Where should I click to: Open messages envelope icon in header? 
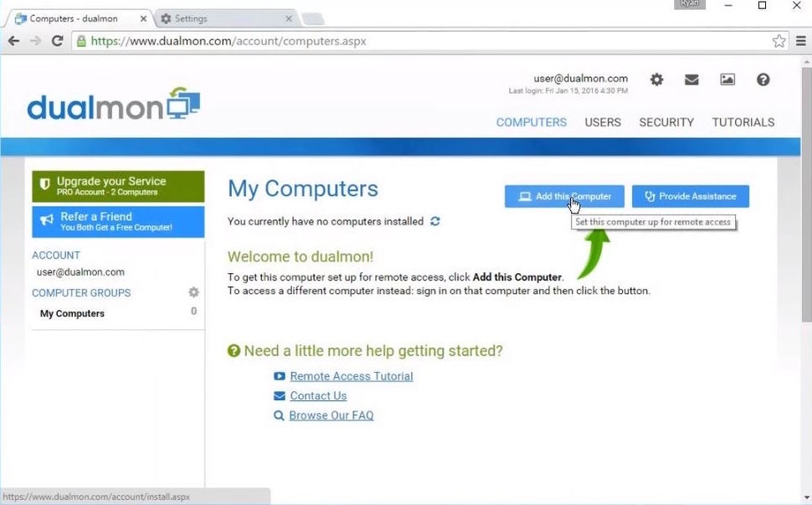pyautogui.click(x=691, y=80)
